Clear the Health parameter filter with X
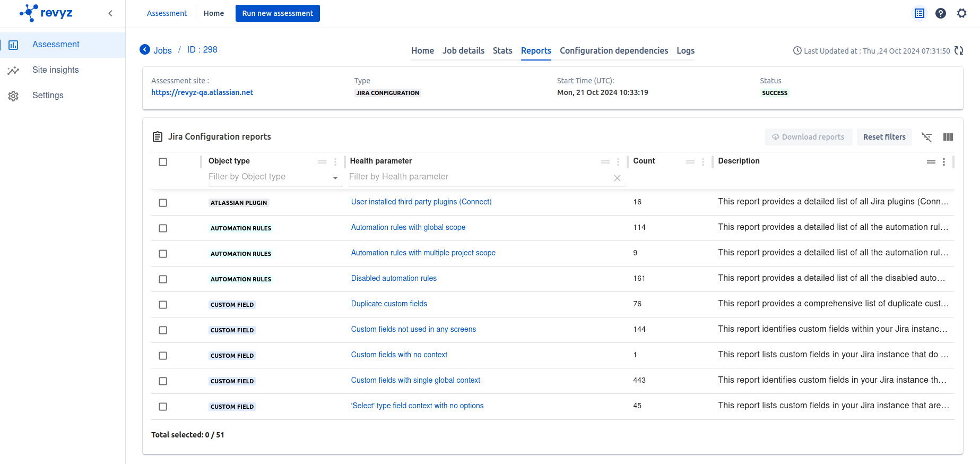 pyautogui.click(x=618, y=178)
